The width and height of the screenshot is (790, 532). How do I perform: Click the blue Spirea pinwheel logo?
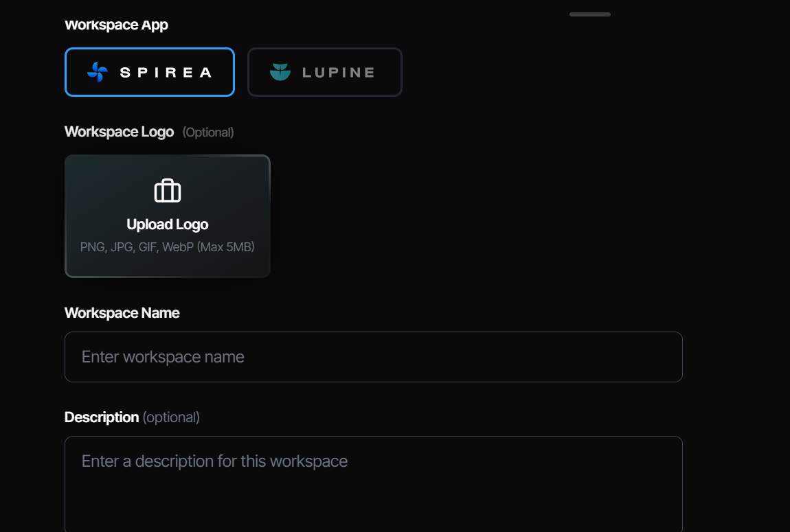pos(98,72)
